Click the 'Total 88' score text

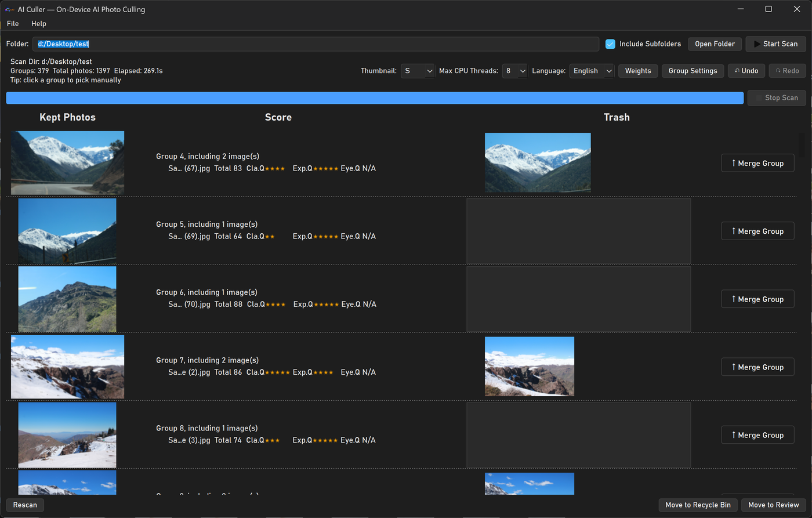click(x=229, y=304)
